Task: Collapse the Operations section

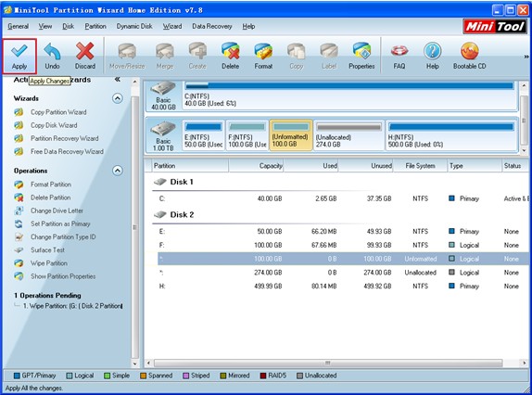Action: coord(118,171)
